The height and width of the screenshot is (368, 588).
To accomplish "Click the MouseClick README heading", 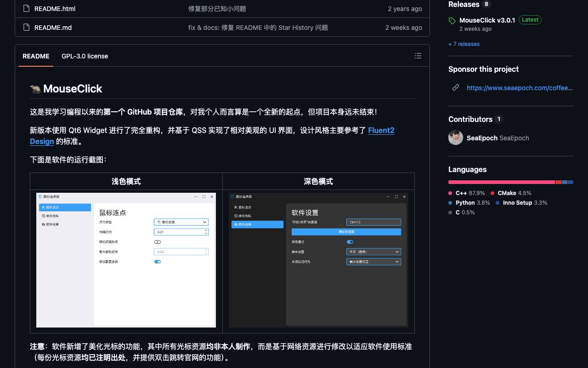I will (x=66, y=89).
